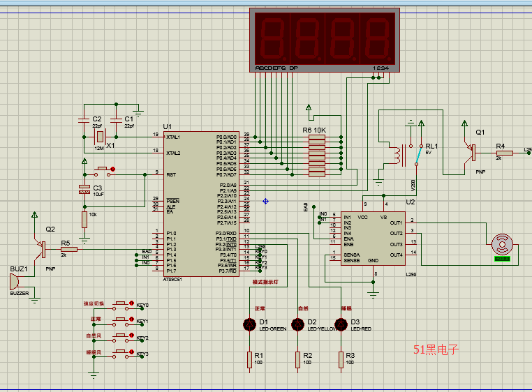Select the L298 motor driver U2 body
Screen dimensions: 532x392
pyautogui.click(x=373, y=239)
